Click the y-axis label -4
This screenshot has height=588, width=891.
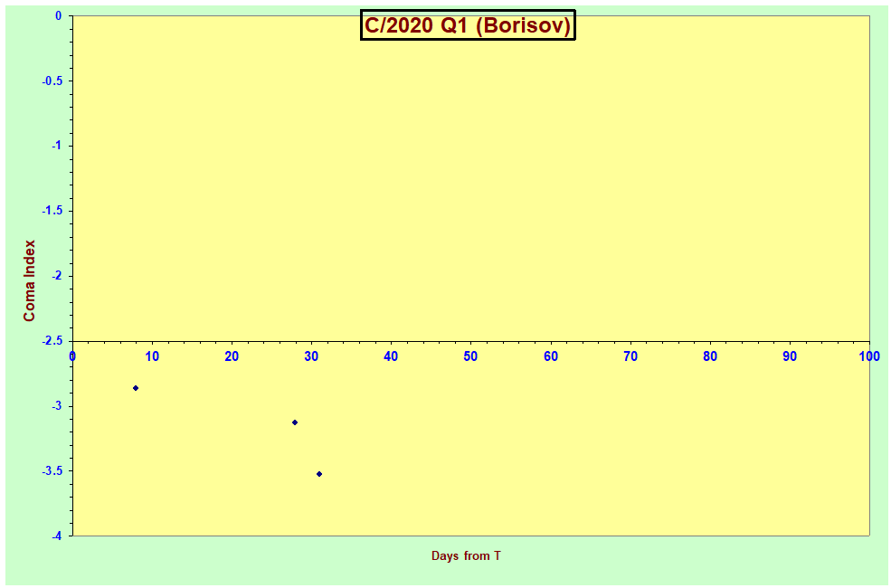pos(56,536)
